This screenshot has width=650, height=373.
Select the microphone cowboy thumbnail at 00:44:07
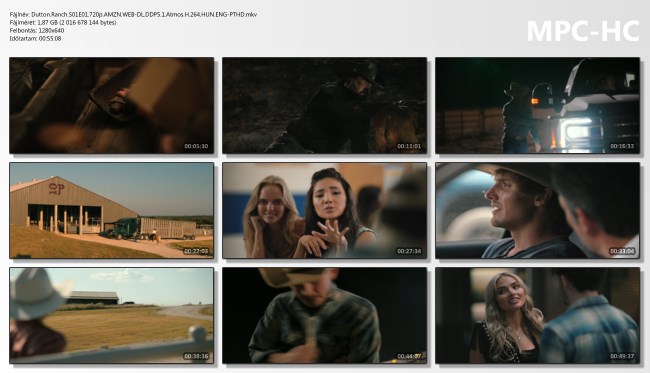(x=325, y=315)
